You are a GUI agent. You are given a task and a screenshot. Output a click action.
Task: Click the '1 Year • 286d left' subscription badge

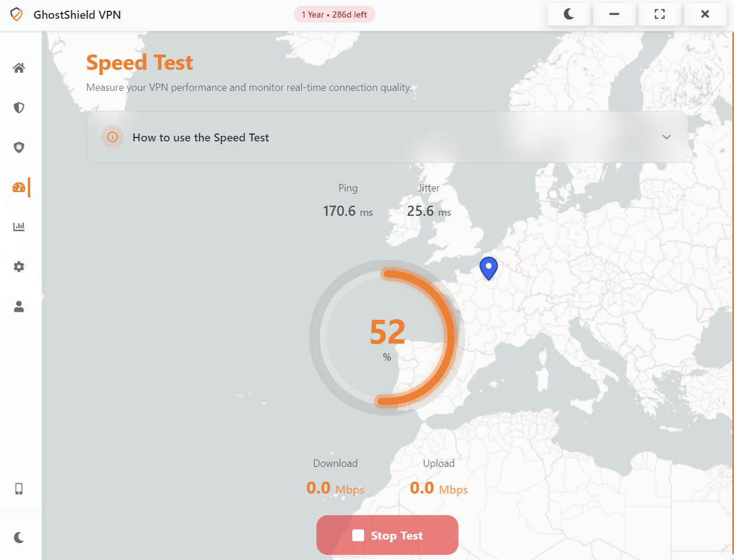[x=334, y=14]
